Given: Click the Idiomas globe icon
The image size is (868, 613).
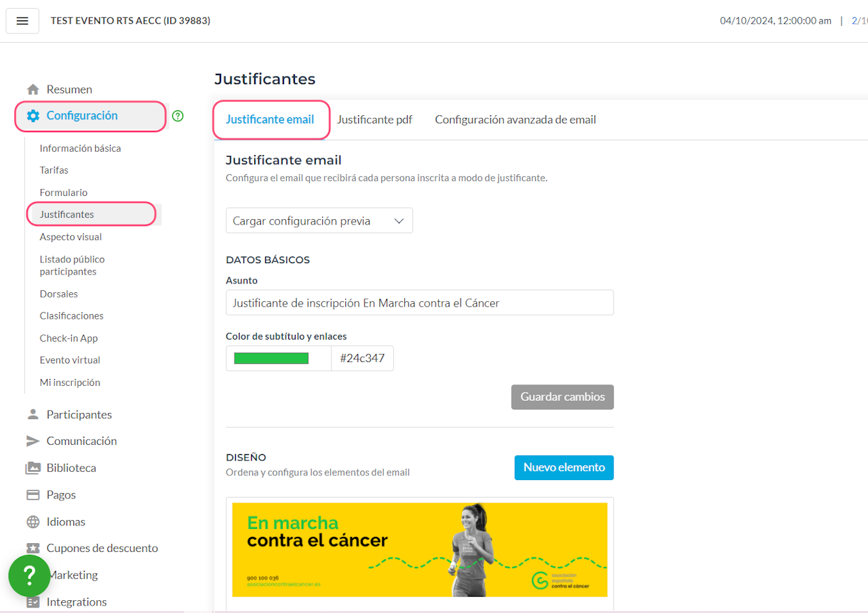Looking at the screenshot, I should pos(33,522).
